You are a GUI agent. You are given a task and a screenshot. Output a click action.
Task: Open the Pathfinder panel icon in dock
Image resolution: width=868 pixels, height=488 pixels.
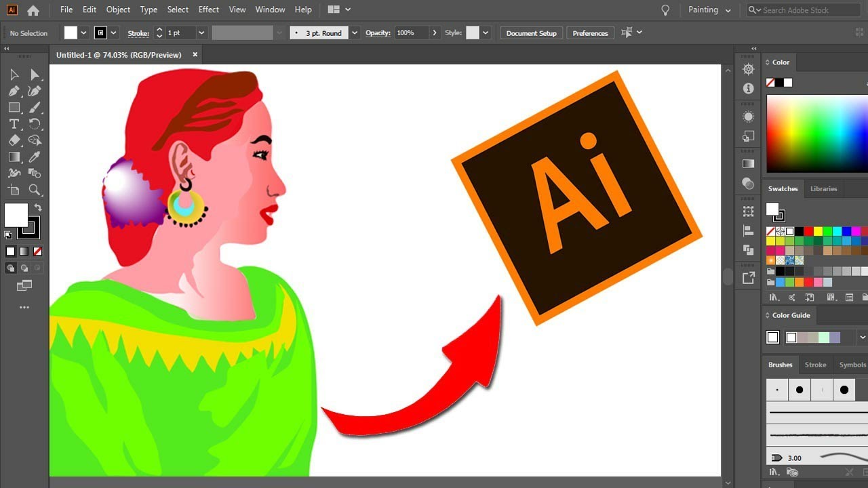click(749, 249)
